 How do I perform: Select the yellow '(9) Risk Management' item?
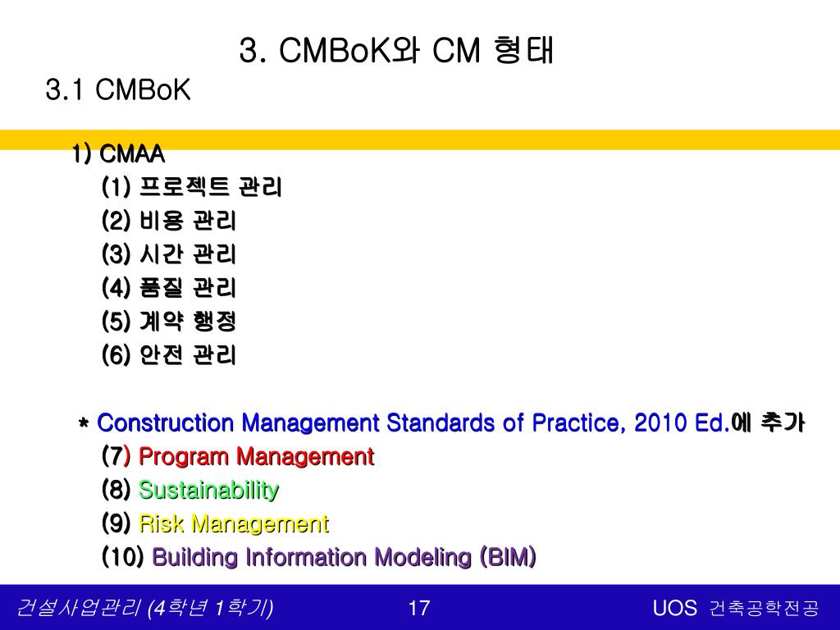pos(215,523)
